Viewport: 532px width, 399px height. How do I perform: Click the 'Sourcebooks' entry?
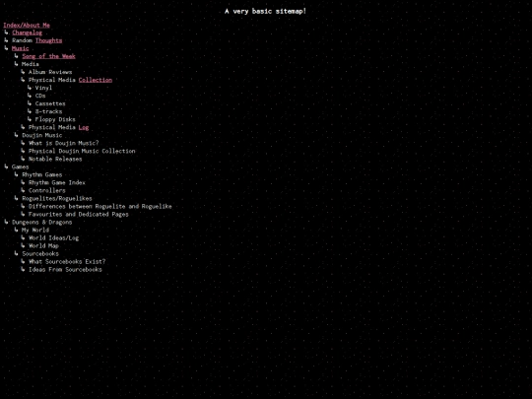(x=40, y=254)
